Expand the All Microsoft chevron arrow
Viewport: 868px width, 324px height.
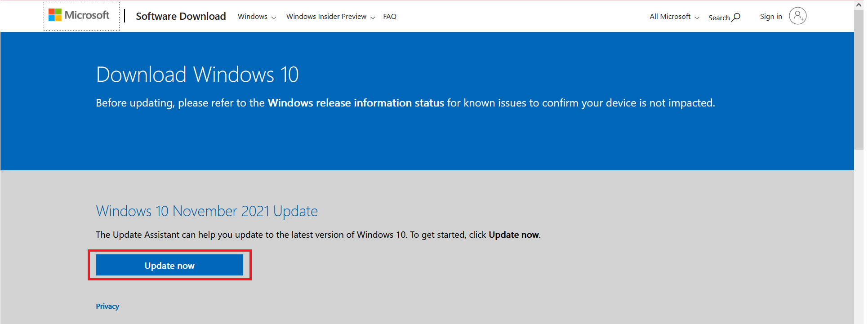click(697, 18)
